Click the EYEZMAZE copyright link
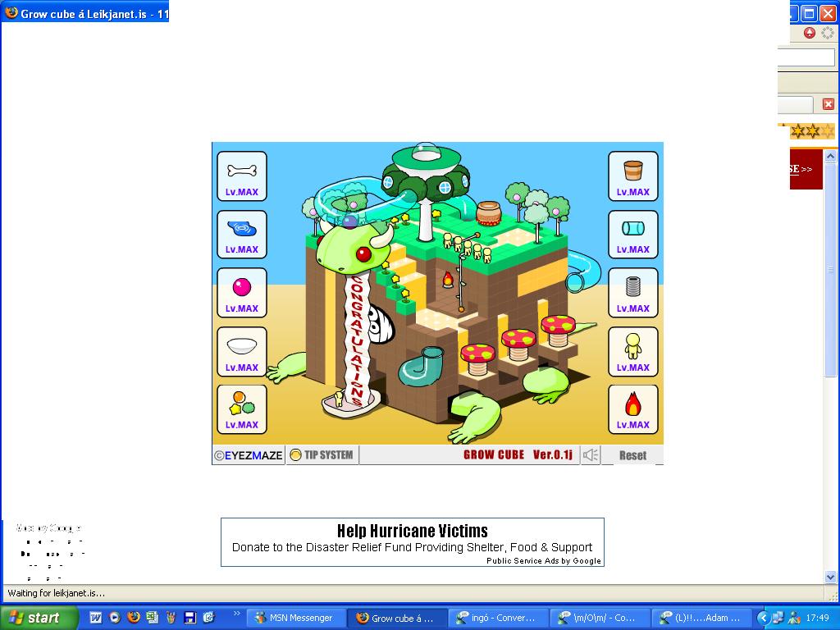This screenshot has width=840, height=630. click(x=248, y=455)
